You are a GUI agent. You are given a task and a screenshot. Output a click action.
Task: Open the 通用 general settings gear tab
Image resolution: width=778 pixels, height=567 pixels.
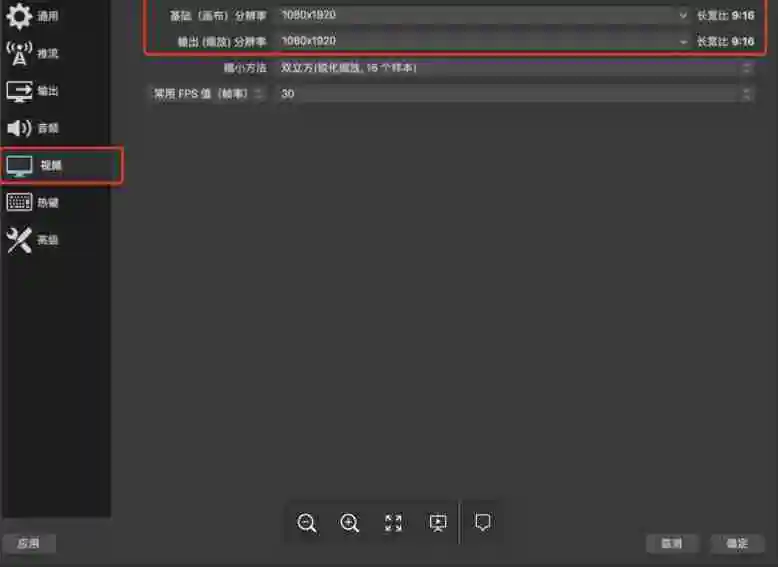pyautogui.click(x=33, y=16)
